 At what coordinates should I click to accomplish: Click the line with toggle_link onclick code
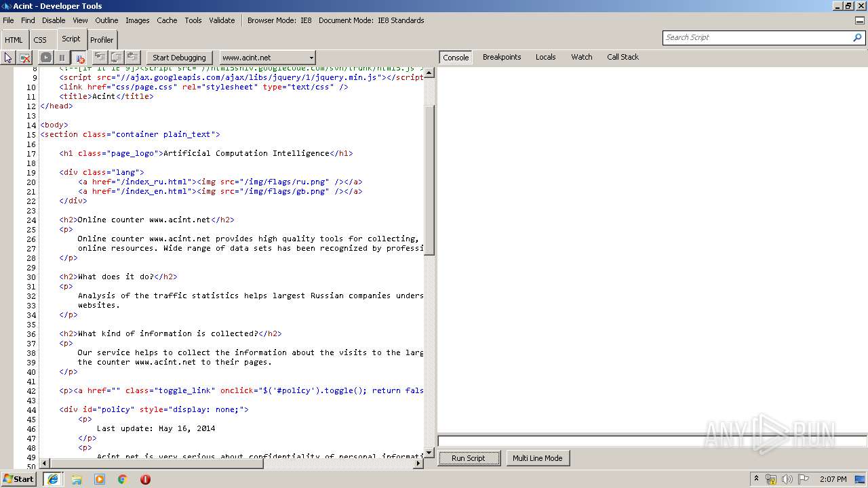[x=241, y=391]
